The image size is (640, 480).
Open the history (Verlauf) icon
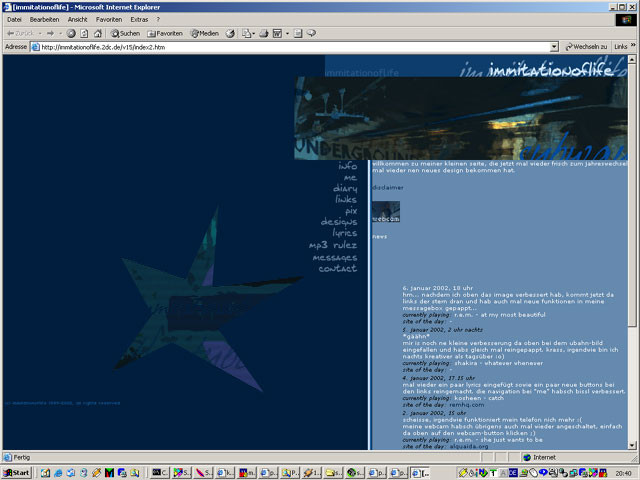coord(230,33)
